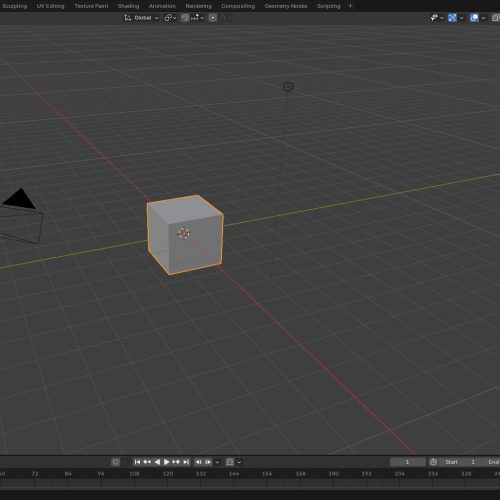Click the cube's orange origin point
This screenshot has height=500, width=500.
[x=184, y=233]
